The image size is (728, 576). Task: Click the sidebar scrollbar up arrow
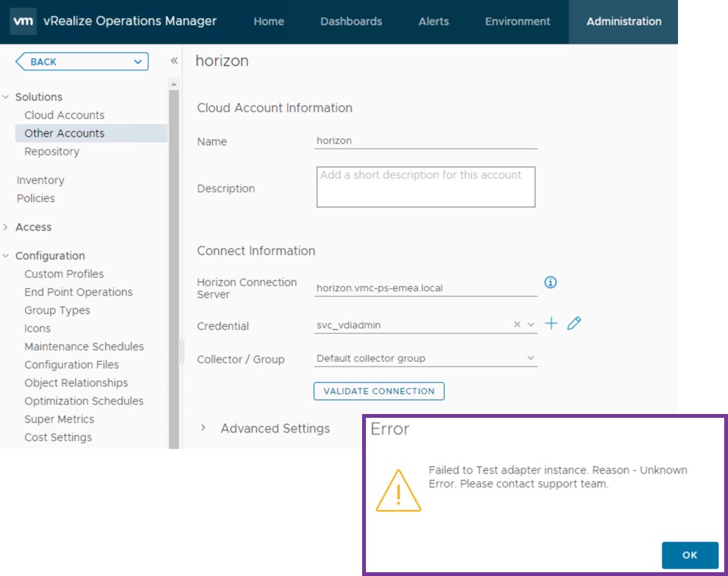pos(173,85)
